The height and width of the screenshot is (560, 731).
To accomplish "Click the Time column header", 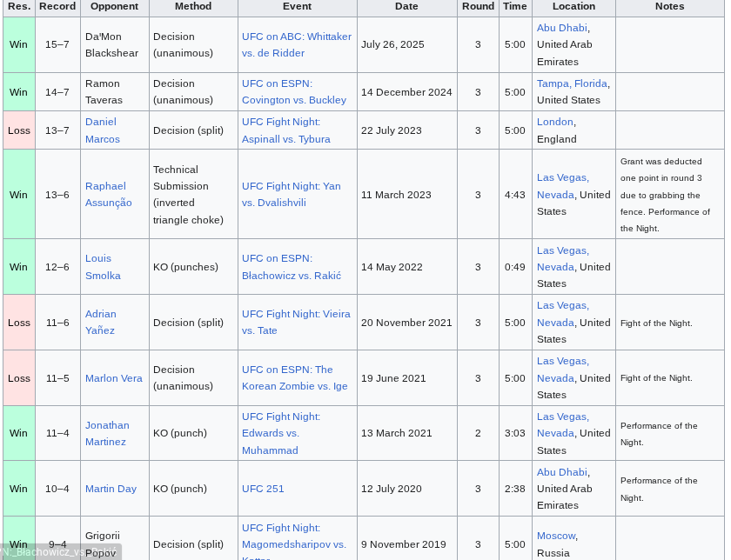I will point(514,7).
